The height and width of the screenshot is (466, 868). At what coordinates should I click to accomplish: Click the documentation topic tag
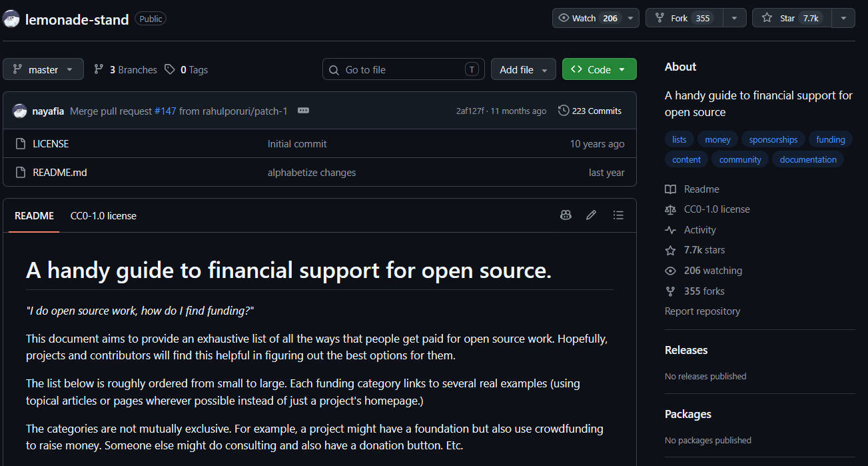[x=808, y=159]
